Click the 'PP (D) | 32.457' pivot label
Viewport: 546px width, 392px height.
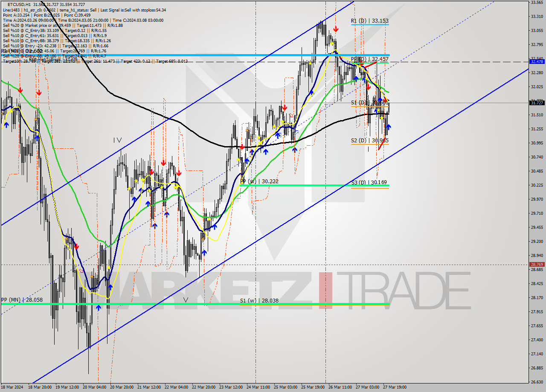pyautogui.click(x=369, y=59)
